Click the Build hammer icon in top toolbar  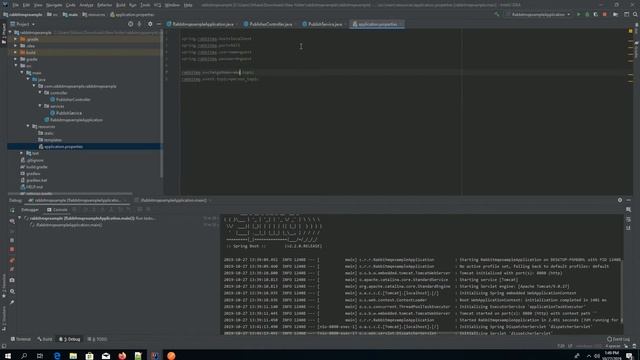click(x=497, y=15)
